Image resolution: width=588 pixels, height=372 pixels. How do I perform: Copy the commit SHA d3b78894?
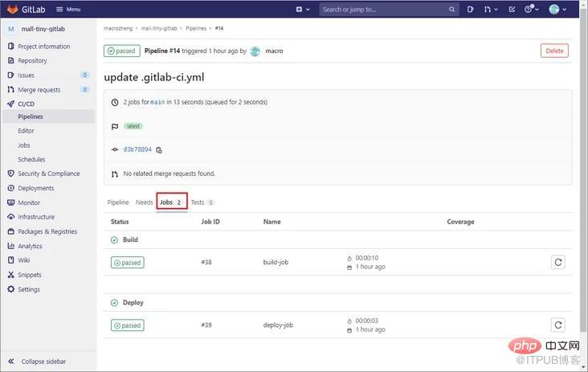point(159,150)
